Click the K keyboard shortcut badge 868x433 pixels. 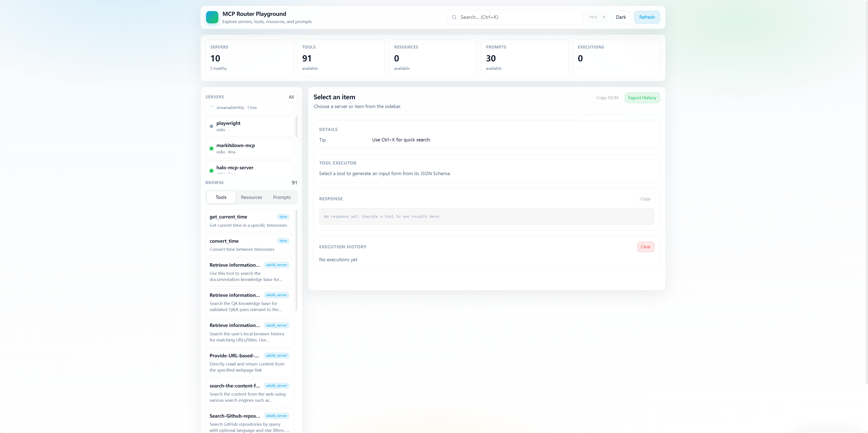pos(604,17)
